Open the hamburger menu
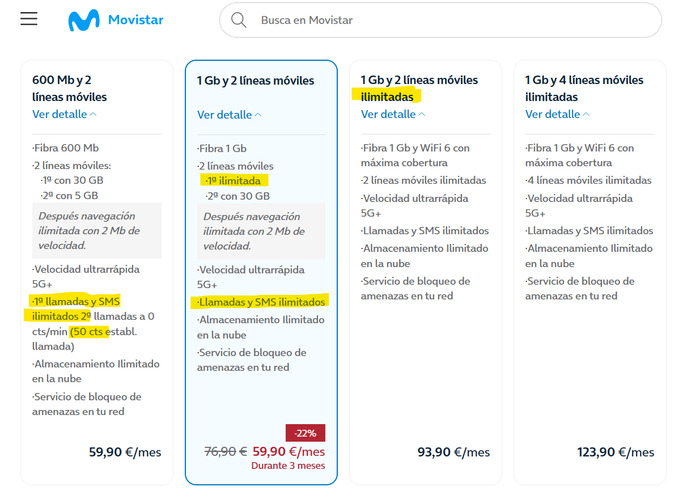Screen dimensions: 700x494 29,20
